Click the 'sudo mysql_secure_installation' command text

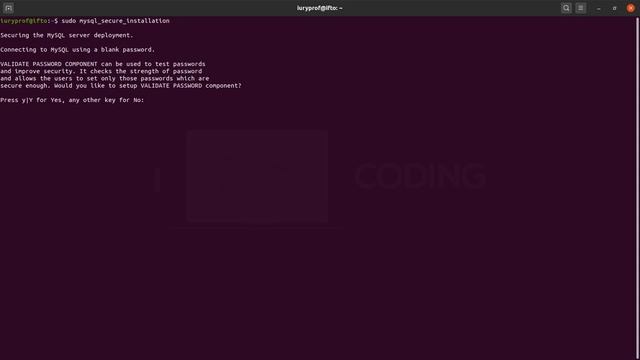pos(116,21)
